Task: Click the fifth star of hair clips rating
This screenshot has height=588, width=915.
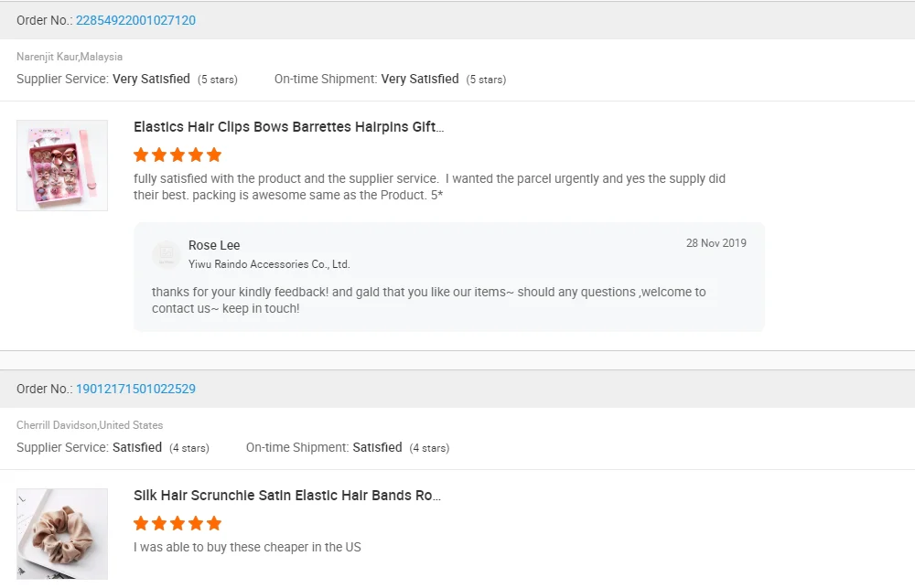Action: [214, 155]
